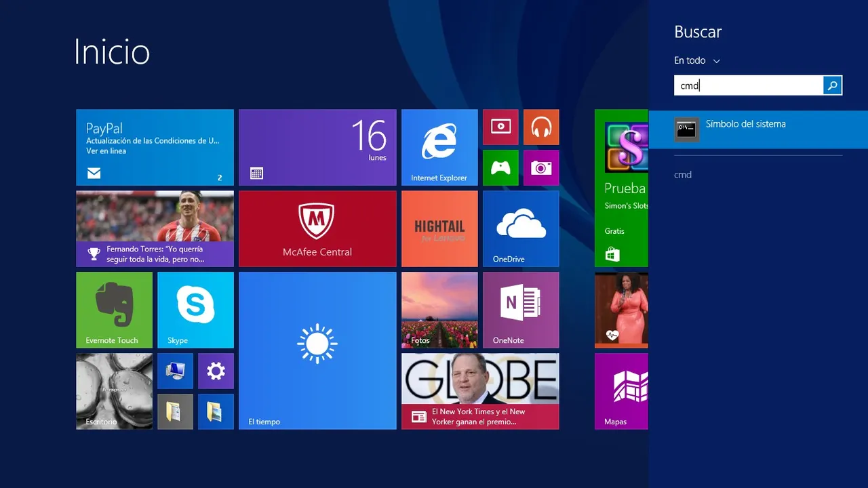Viewport: 868px width, 488px height.
Task: Open the Camera tile
Action: (x=541, y=167)
